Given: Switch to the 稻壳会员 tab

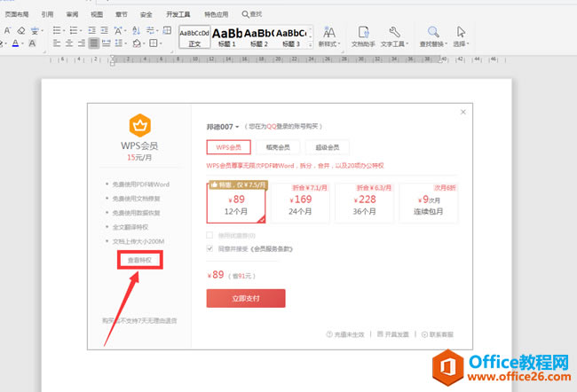Looking at the screenshot, I should point(278,147).
